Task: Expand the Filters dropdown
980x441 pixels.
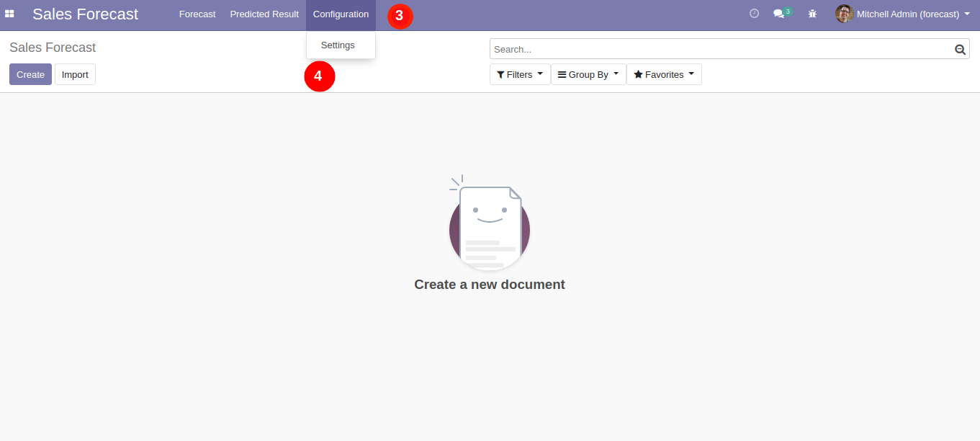Action: (x=520, y=74)
